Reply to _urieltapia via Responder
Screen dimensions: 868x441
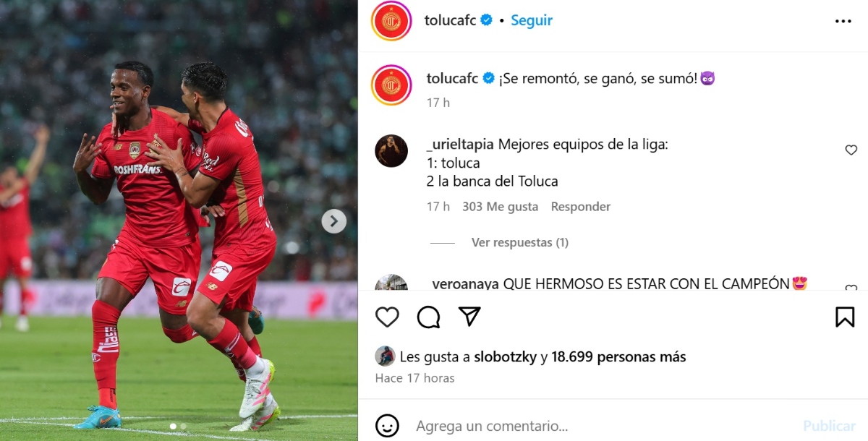click(581, 207)
